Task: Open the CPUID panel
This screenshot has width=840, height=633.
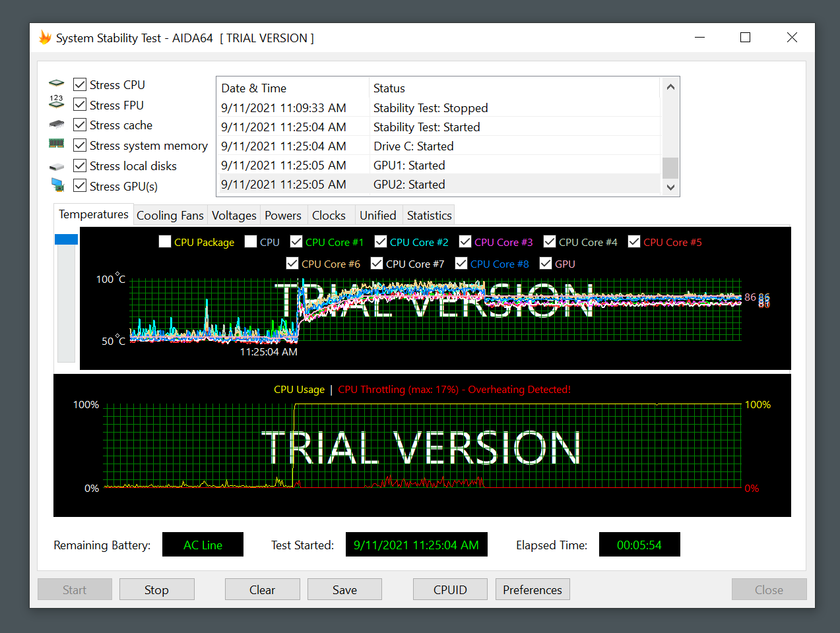Action: [x=450, y=589]
